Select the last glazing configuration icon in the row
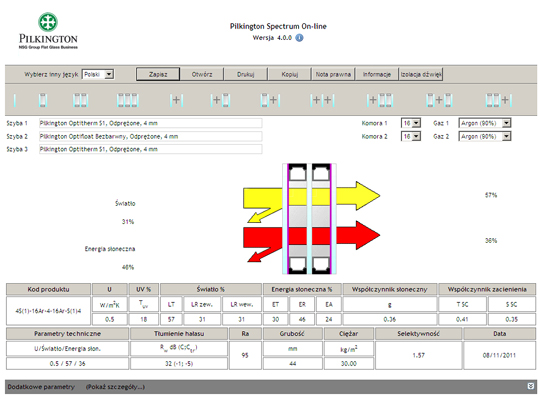540x399 pixels. tap(499, 100)
